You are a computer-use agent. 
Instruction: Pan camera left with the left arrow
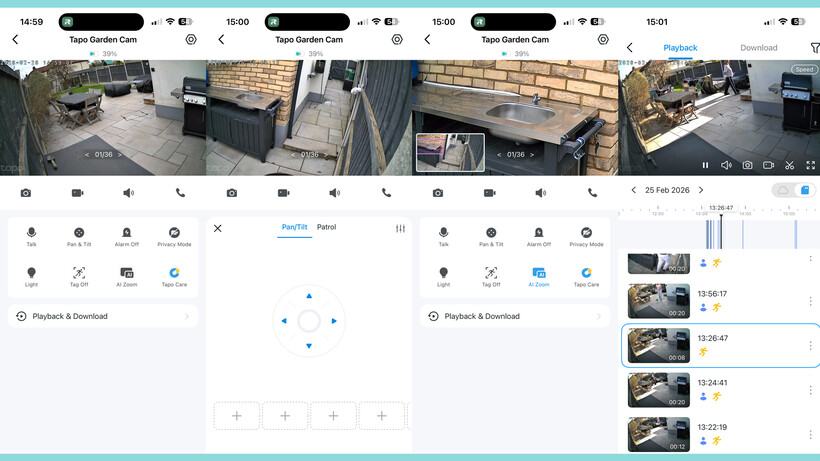tap(284, 321)
